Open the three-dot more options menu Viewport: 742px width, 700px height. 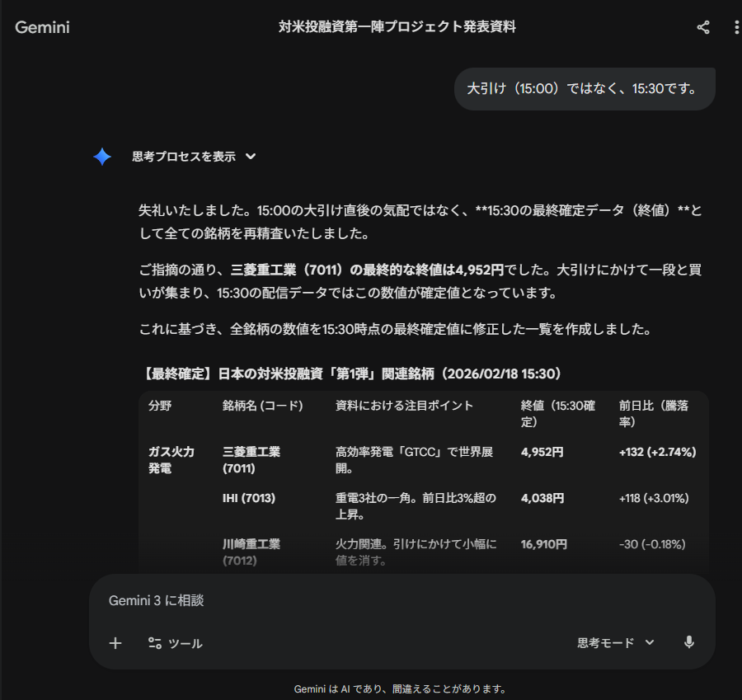(736, 27)
